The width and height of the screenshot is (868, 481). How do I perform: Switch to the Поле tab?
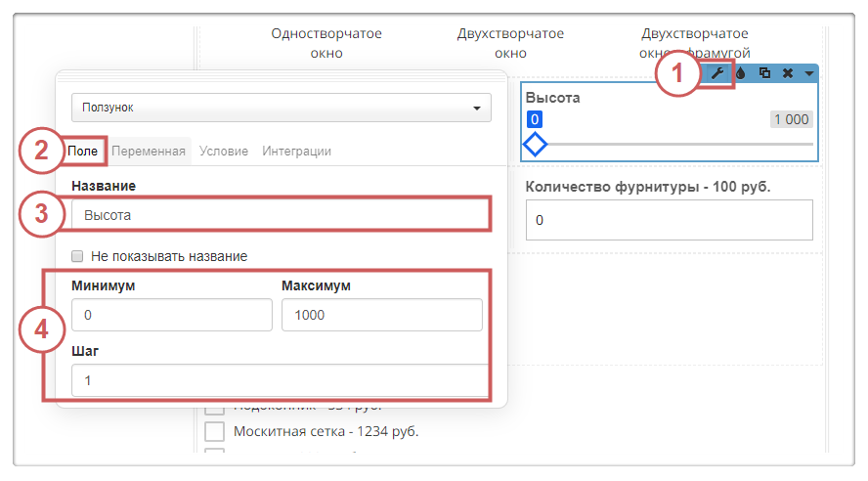coord(82,152)
